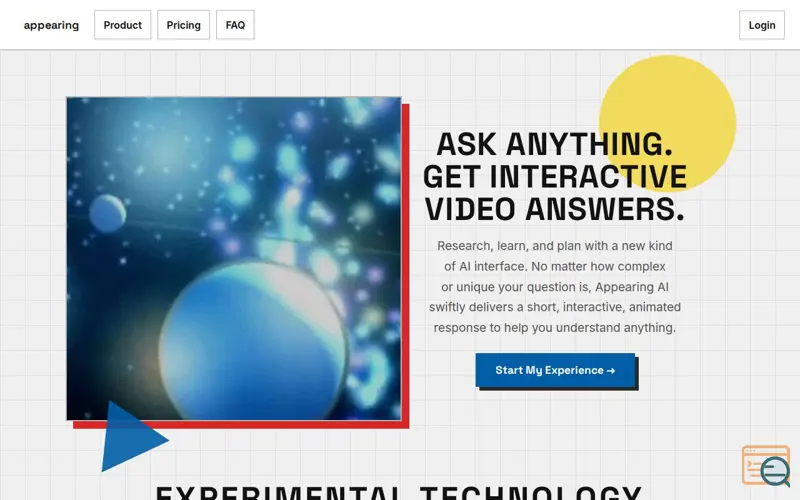Click the browser search icon bottom-right
This screenshot has width=800, height=500.
766,465
